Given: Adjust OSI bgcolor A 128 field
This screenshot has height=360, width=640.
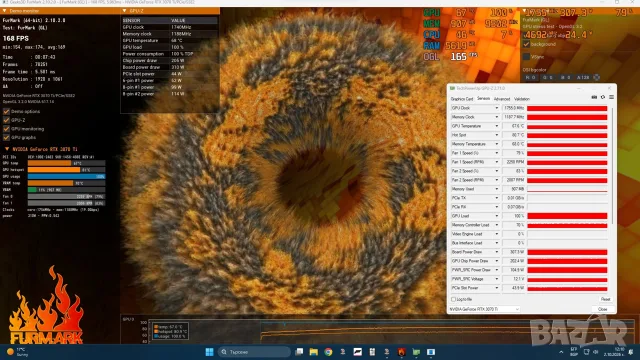Looking at the screenshot, I should [583, 77].
